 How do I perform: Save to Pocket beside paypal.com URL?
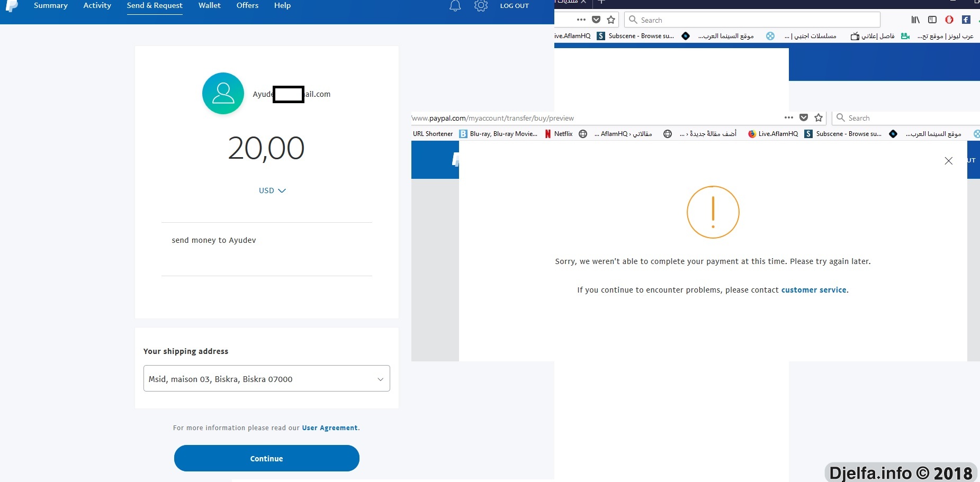(804, 117)
